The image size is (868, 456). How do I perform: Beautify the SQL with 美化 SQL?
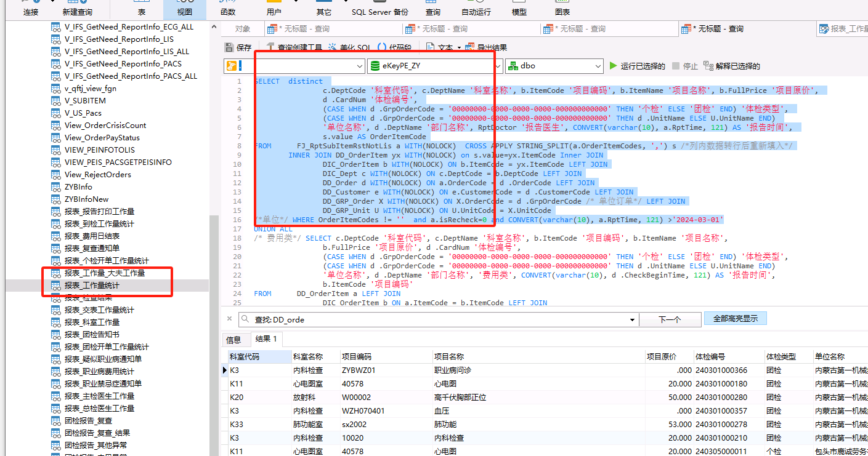(x=349, y=47)
